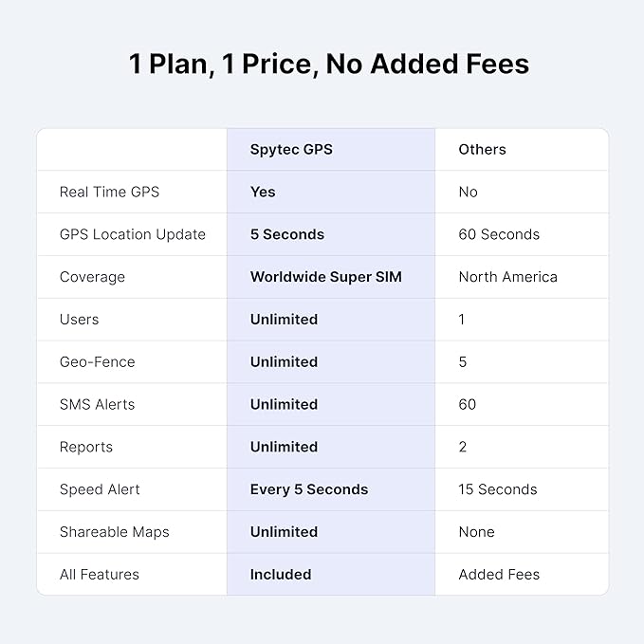
Task: Select 'Every 5 Seconds' speed alert value
Action: pos(308,490)
